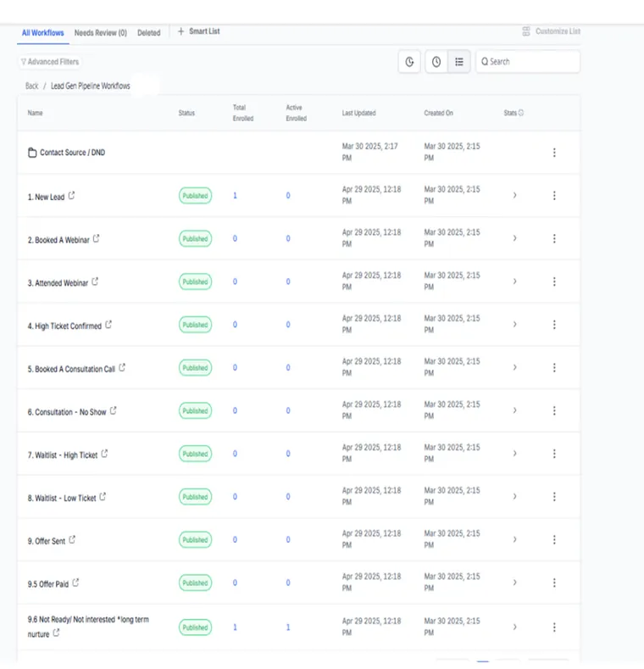
Task: Open the three-dot menu for 7. Waitlist - High Ticket
Action: (x=554, y=454)
